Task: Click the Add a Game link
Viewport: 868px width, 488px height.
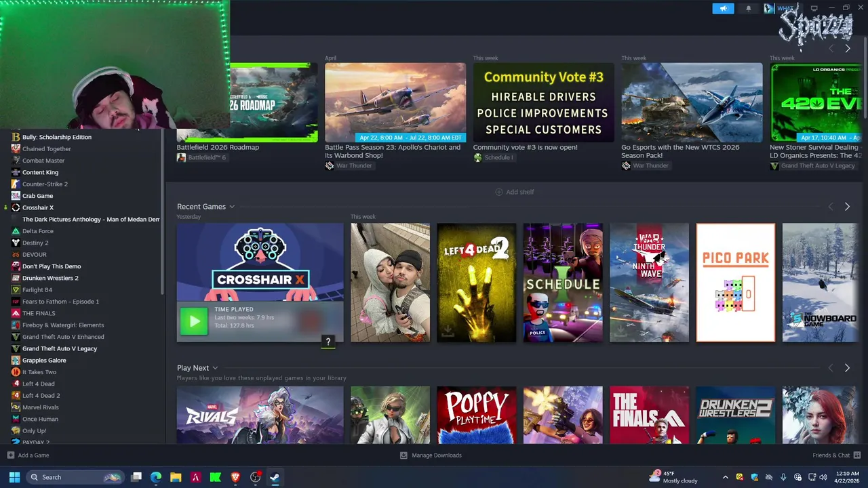Action: (x=33, y=455)
